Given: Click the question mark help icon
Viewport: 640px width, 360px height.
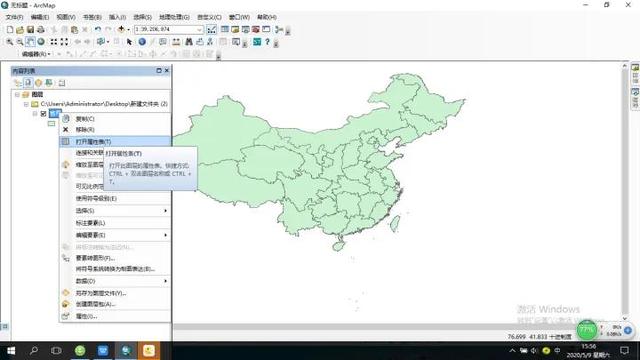Looking at the screenshot, I should (x=267, y=42).
